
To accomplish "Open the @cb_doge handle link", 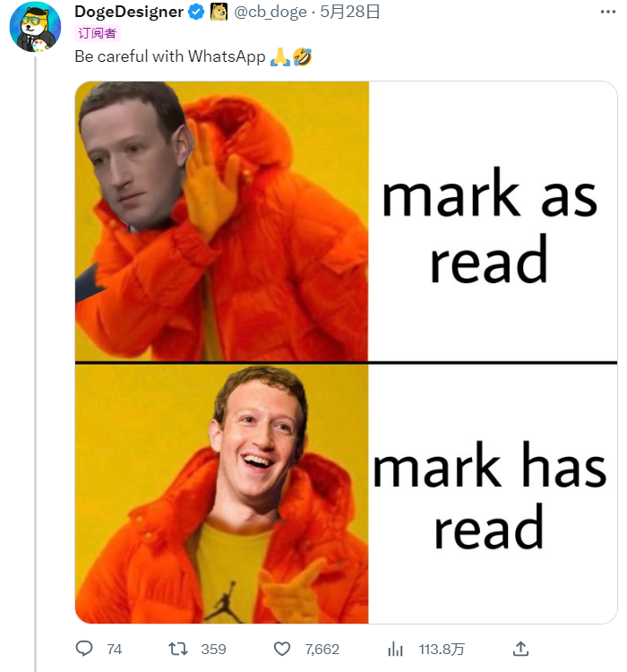I will pos(271,12).
